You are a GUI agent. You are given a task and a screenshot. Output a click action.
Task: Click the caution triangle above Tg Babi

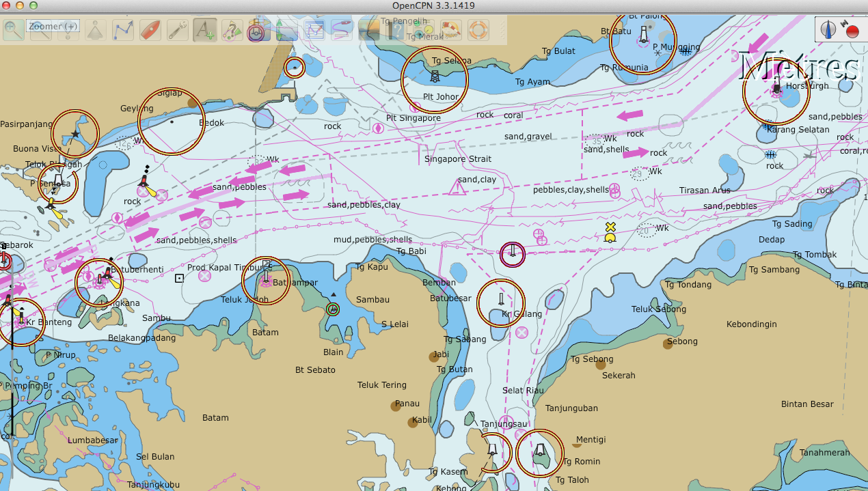pyautogui.click(x=457, y=188)
